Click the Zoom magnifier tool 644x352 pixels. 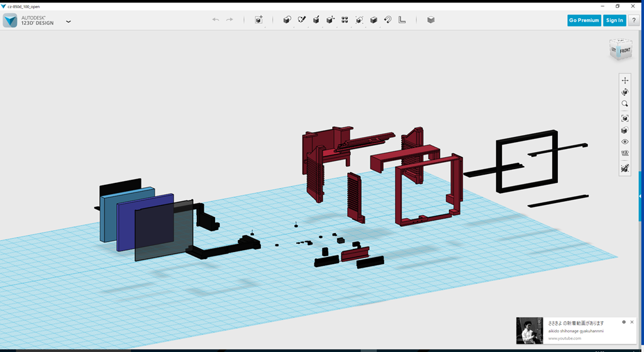(x=625, y=104)
